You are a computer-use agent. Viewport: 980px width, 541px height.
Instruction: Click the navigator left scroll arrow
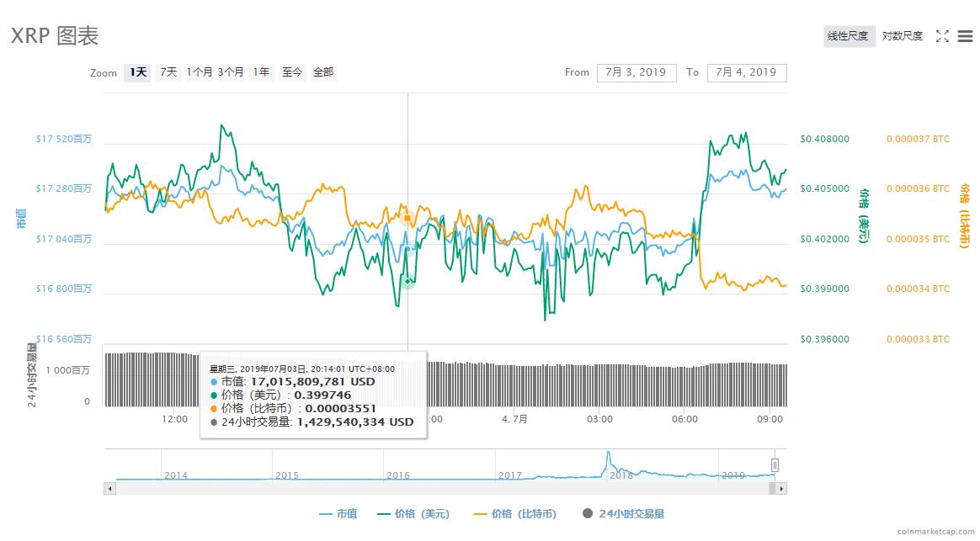click(x=110, y=489)
